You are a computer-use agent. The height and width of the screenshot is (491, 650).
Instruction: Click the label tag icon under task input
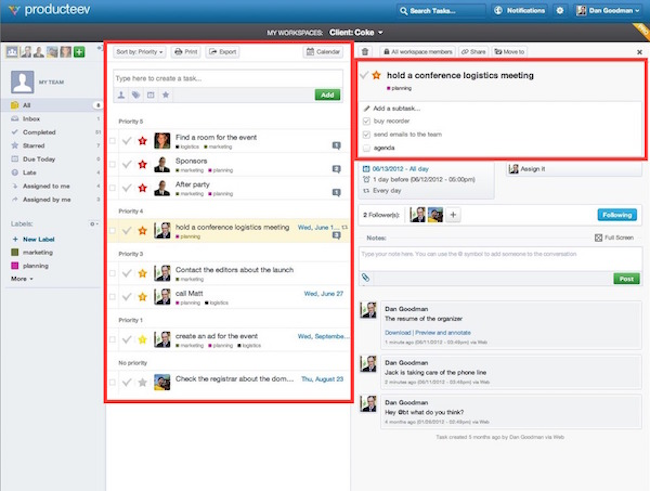click(135, 95)
